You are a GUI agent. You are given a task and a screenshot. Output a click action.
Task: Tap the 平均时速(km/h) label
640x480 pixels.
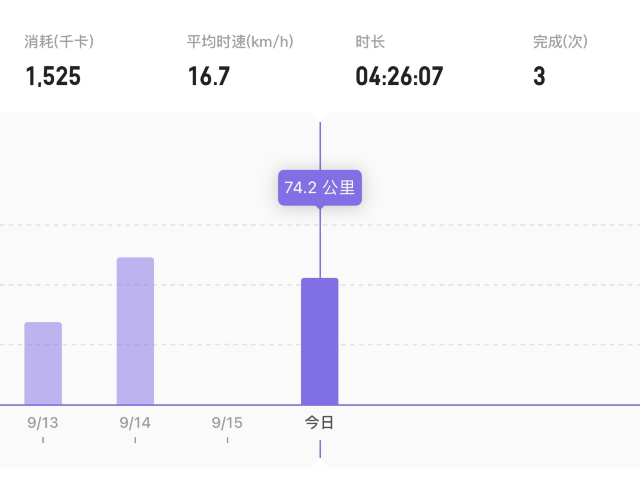[240, 42]
